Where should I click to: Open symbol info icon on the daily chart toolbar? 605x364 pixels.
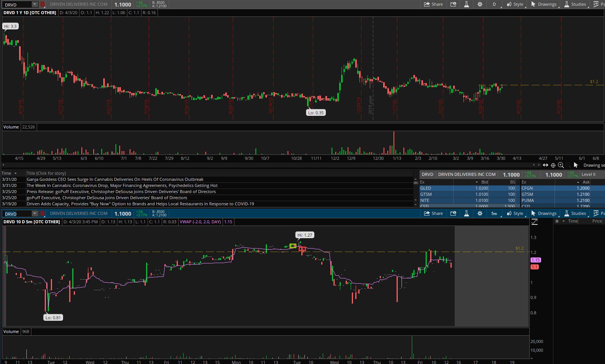click(x=453, y=4)
